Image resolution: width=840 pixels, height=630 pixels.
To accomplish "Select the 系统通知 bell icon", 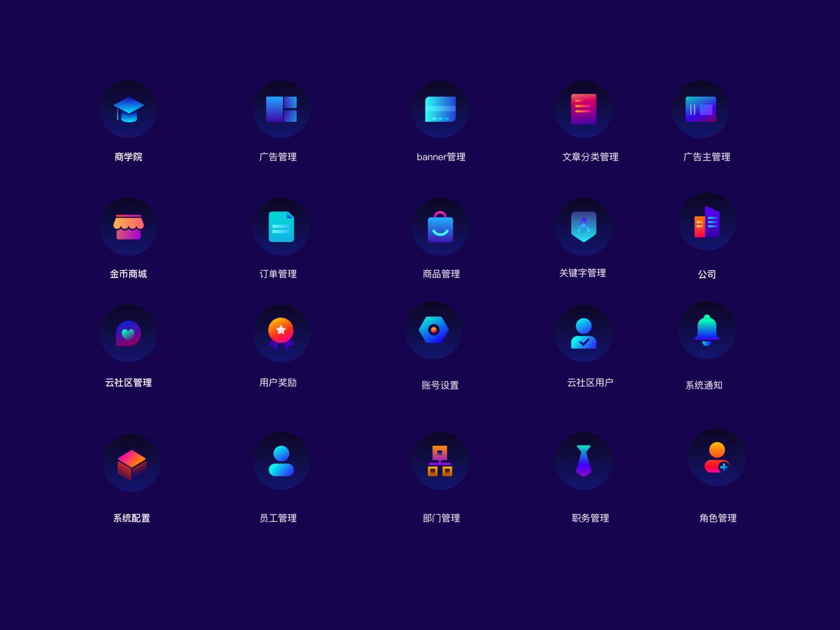I will click(707, 330).
